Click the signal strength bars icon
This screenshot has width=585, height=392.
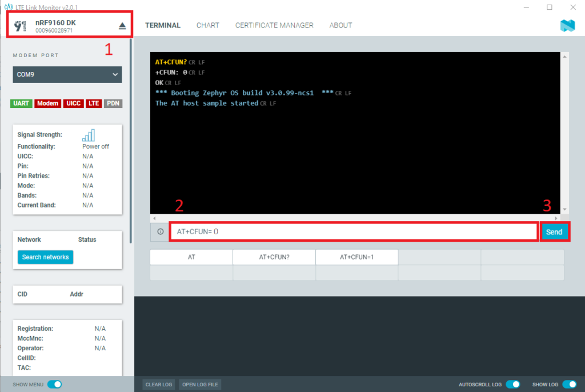(x=89, y=135)
